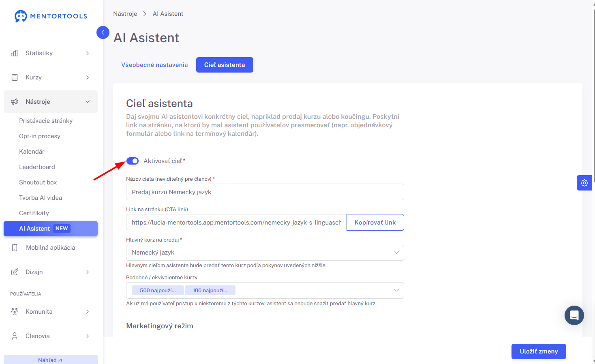Click the Štatistiky bar chart icon

(x=15, y=53)
